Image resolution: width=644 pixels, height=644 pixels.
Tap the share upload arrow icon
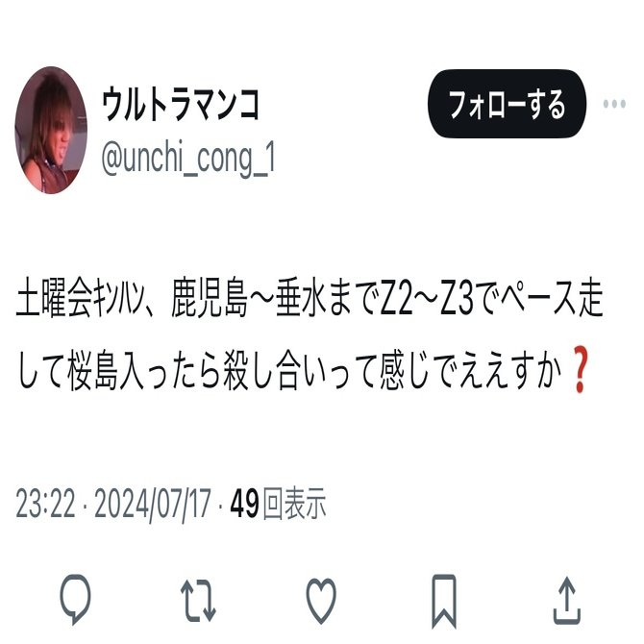coord(567,601)
